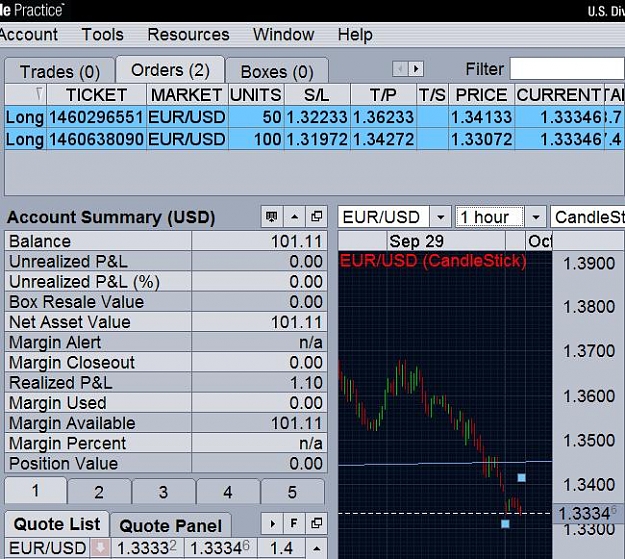Select order ticket 1460638090
Image resolution: width=625 pixels, height=559 pixels.
point(96,140)
